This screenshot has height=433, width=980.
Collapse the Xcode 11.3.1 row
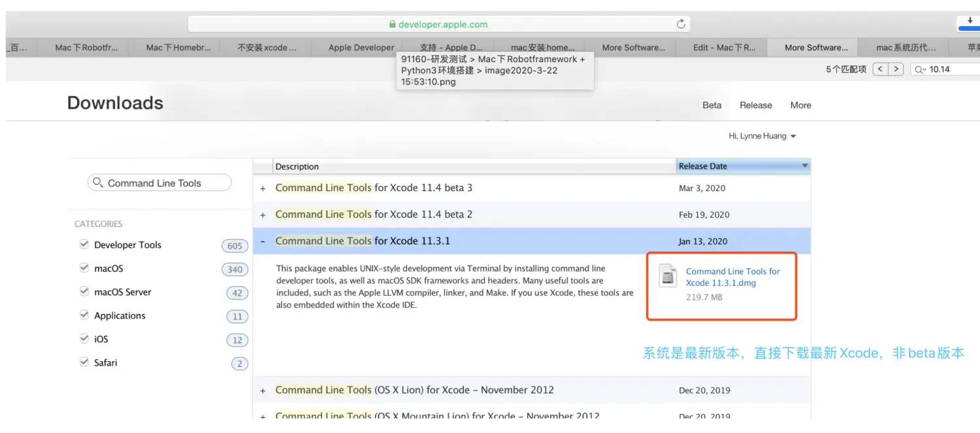coord(263,241)
